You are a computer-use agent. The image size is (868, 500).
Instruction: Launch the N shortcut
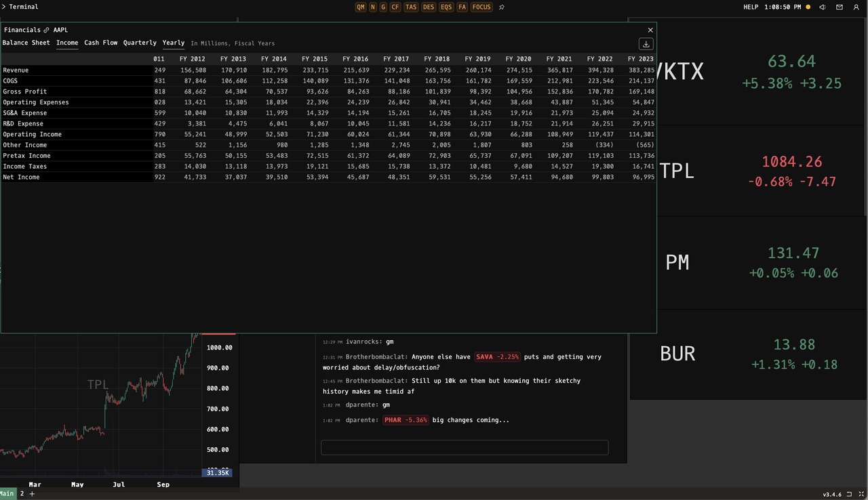pos(372,7)
